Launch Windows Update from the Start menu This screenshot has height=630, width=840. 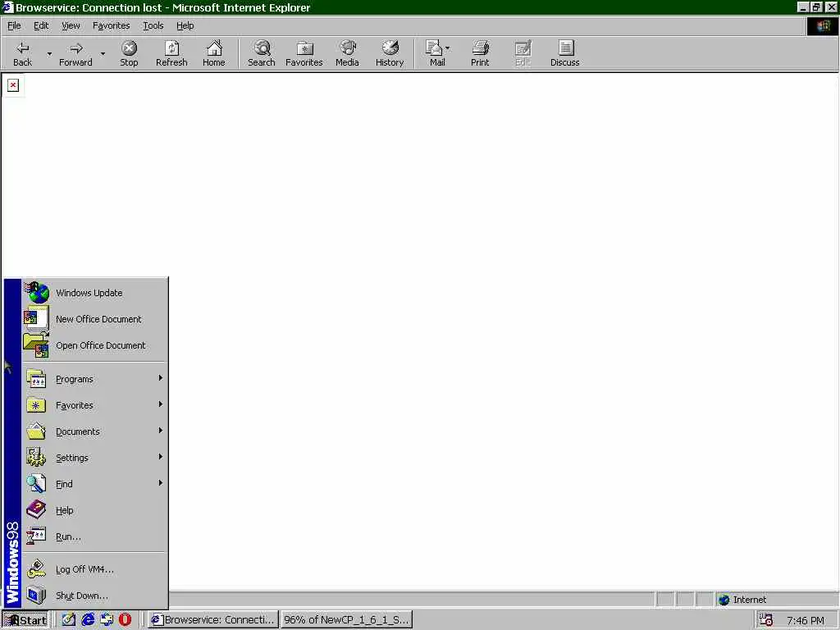tap(94, 293)
